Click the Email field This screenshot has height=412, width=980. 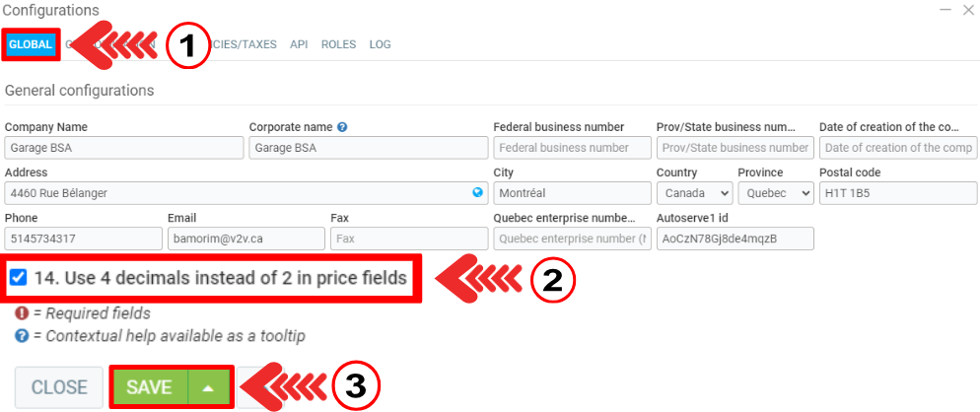click(x=245, y=239)
